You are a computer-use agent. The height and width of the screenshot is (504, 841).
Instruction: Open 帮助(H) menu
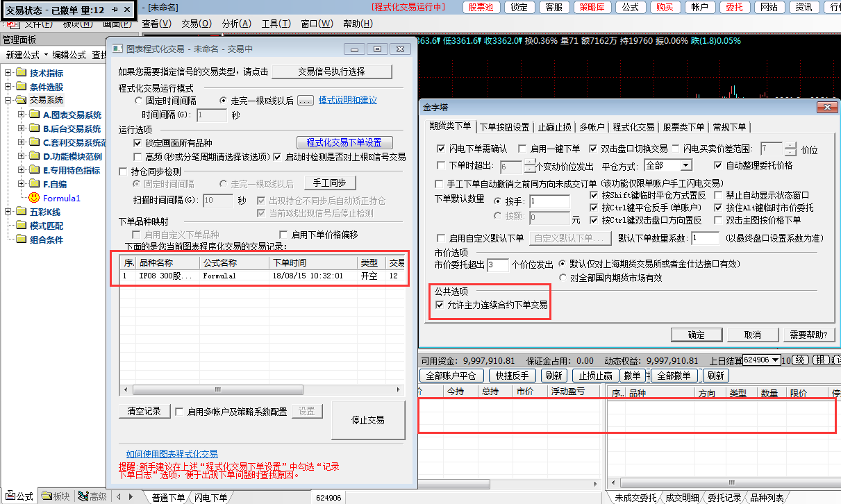358,24
